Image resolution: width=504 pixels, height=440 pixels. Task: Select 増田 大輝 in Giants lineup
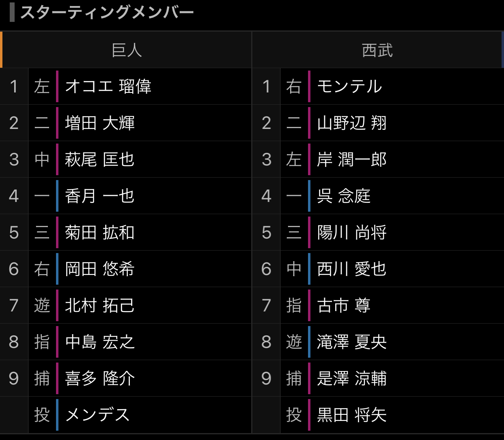point(99,123)
